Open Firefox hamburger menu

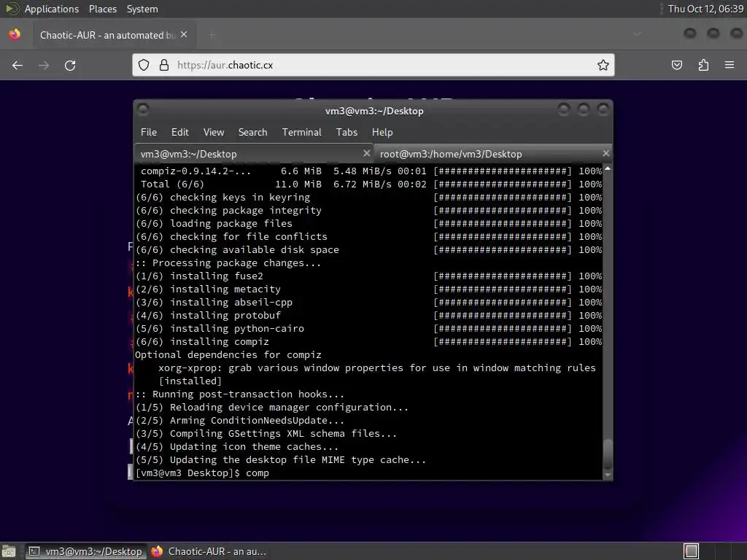point(729,65)
